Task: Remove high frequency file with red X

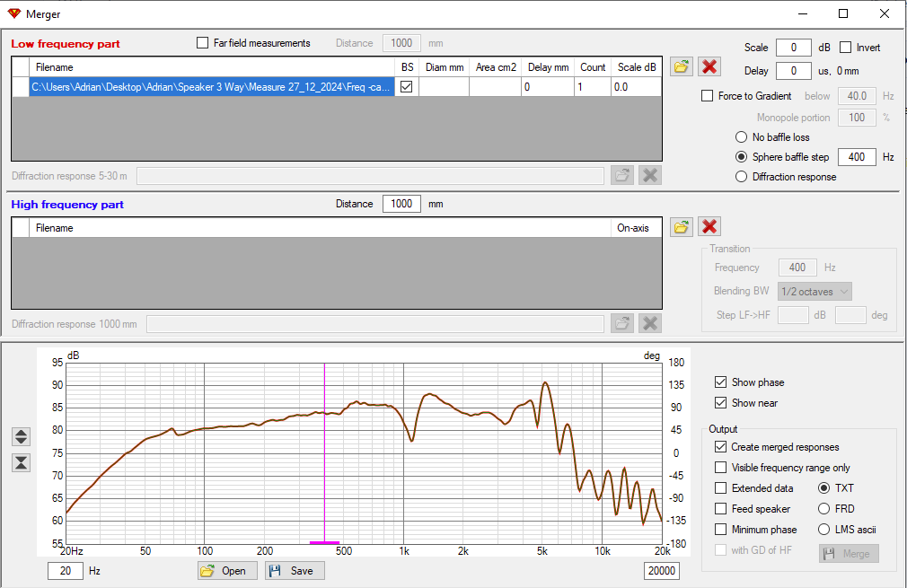Action: click(709, 226)
